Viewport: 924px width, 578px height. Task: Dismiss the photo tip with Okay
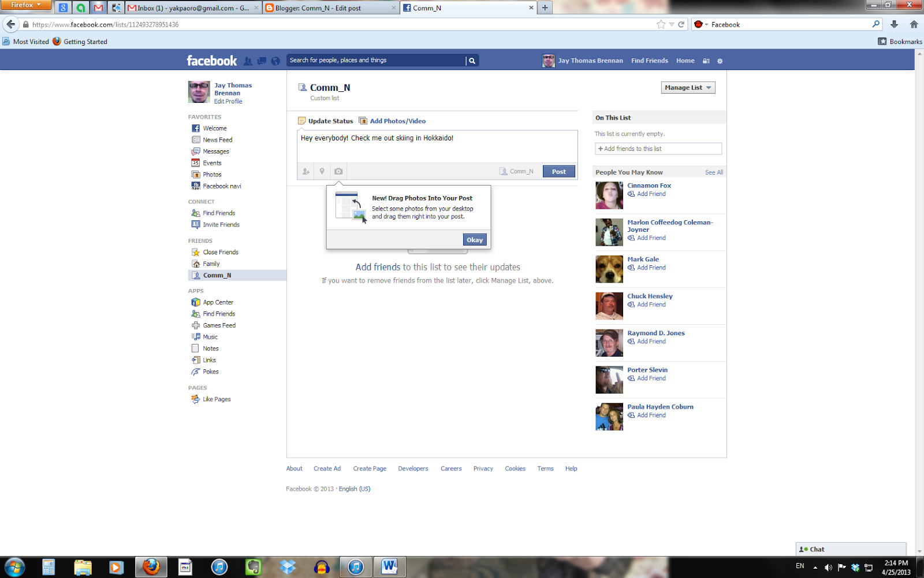click(x=475, y=239)
